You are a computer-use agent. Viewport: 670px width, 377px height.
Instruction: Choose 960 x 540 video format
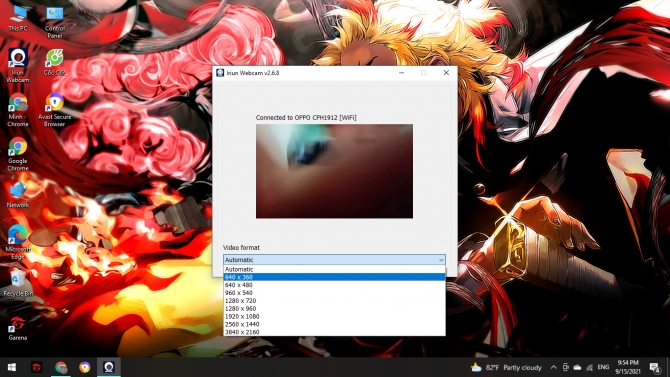click(334, 293)
